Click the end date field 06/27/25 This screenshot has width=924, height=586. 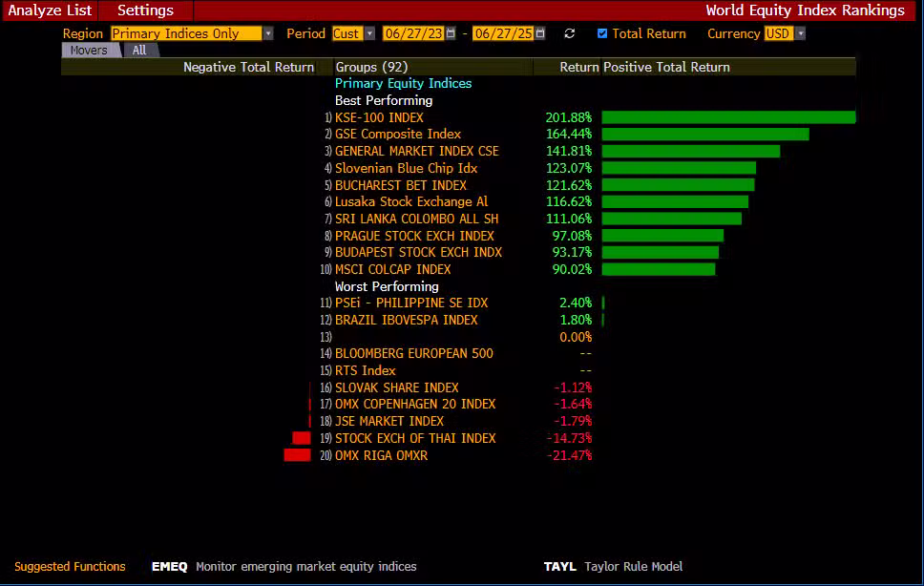click(x=503, y=33)
